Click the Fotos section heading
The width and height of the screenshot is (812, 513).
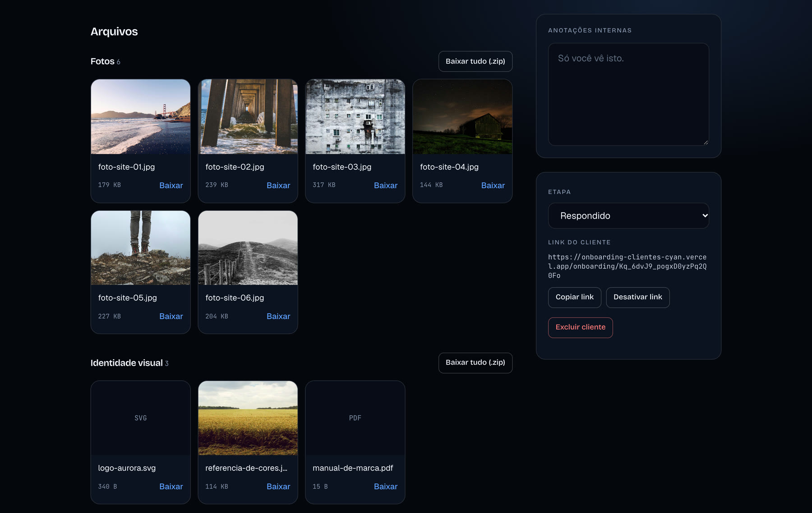pyautogui.click(x=102, y=62)
